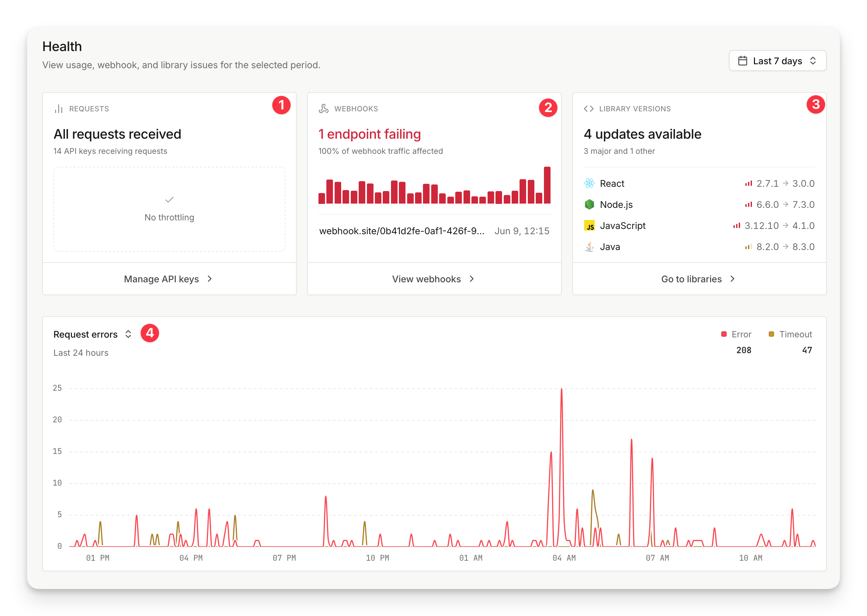Click the up-down chevron beside Request errors

tap(128, 334)
